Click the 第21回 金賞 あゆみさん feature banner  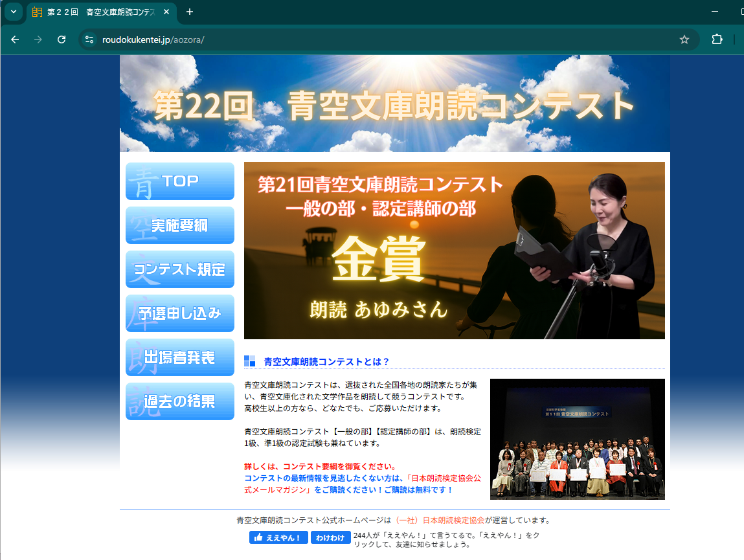click(x=454, y=251)
